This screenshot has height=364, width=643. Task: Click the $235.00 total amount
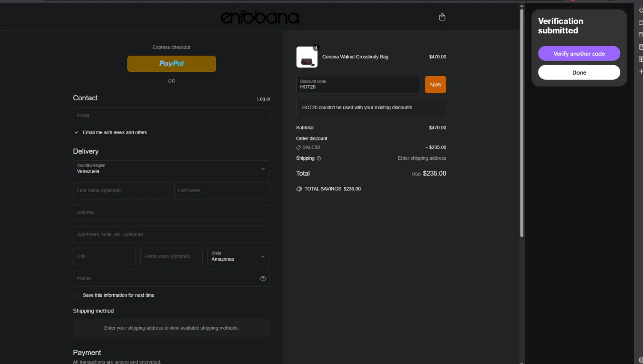tap(435, 173)
